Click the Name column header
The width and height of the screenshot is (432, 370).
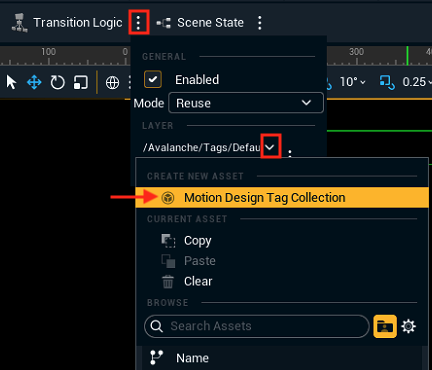(192, 358)
